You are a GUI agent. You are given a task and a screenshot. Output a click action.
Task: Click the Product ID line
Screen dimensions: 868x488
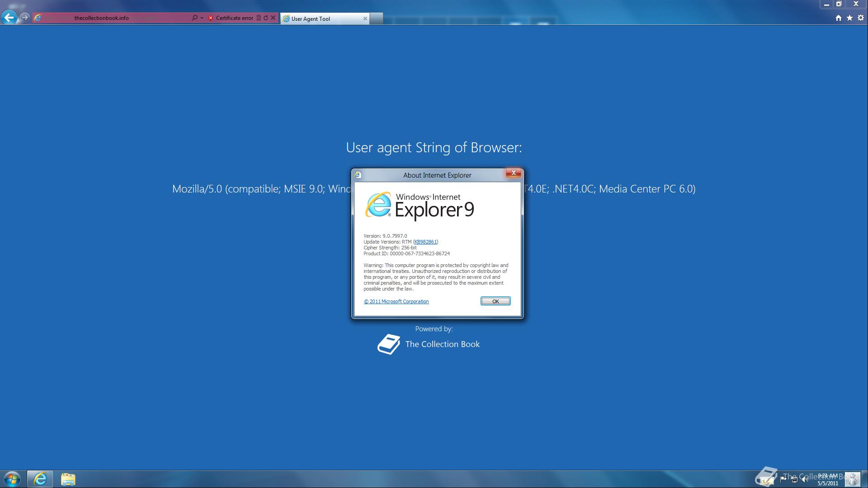click(406, 253)
